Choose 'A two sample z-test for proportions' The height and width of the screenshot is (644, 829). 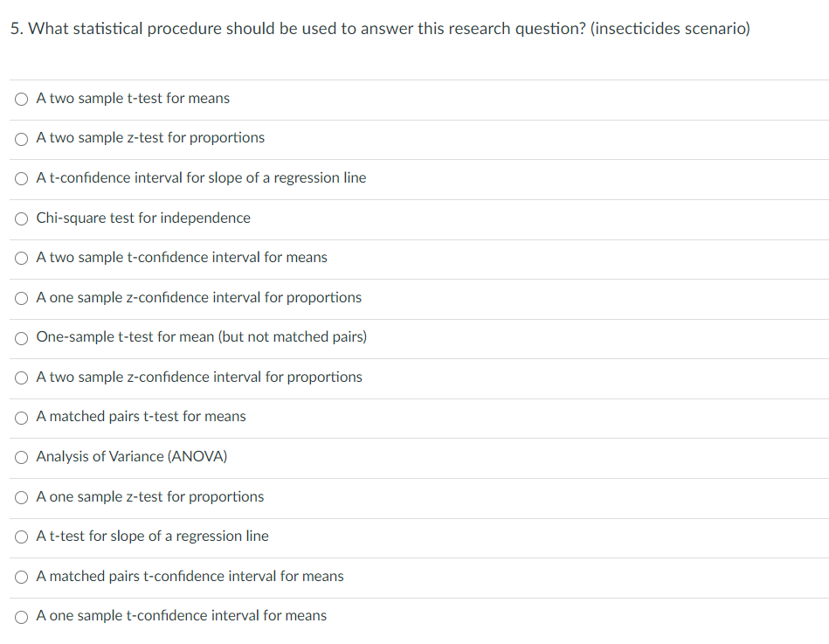pos(21,139)
